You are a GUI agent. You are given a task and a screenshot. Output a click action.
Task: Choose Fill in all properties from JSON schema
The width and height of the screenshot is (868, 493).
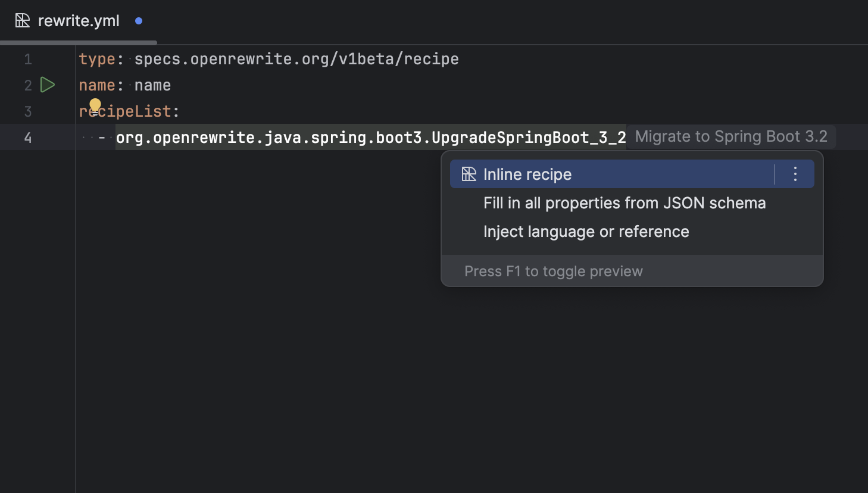(x=625, y=203)
